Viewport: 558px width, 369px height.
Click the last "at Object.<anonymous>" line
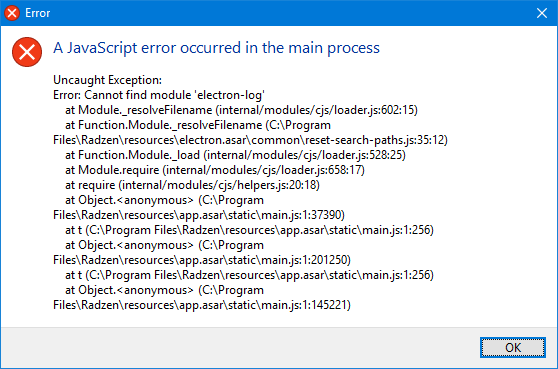point(164,290)
